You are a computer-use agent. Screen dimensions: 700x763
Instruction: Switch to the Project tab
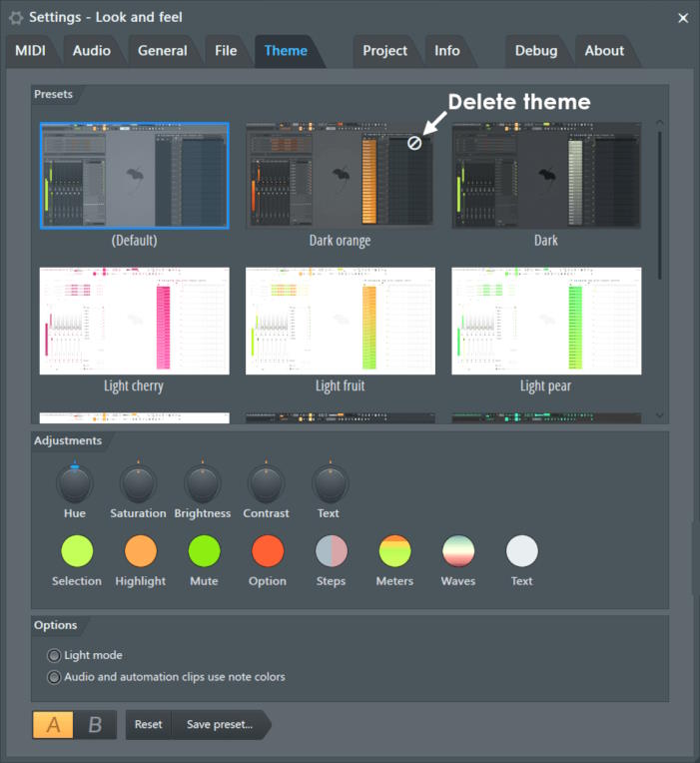[x=384, y=51]
